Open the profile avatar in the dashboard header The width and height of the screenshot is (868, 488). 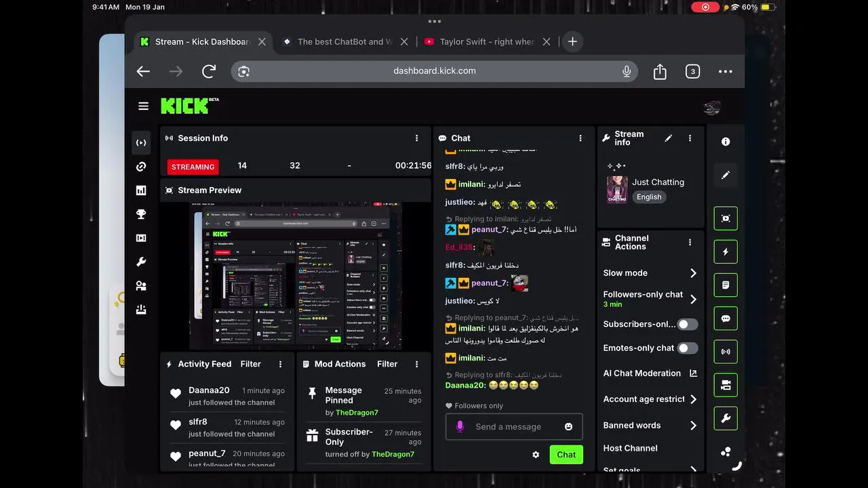[x=711, y=107]
